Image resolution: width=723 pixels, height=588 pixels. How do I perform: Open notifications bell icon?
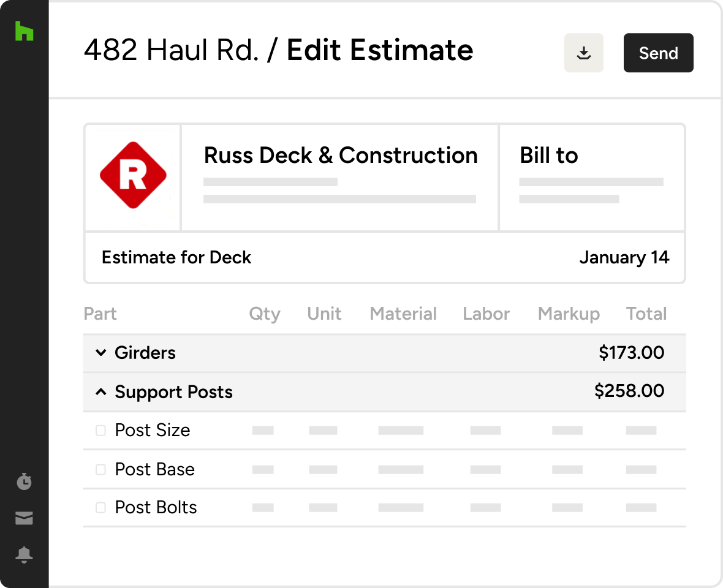coord(24,555)
